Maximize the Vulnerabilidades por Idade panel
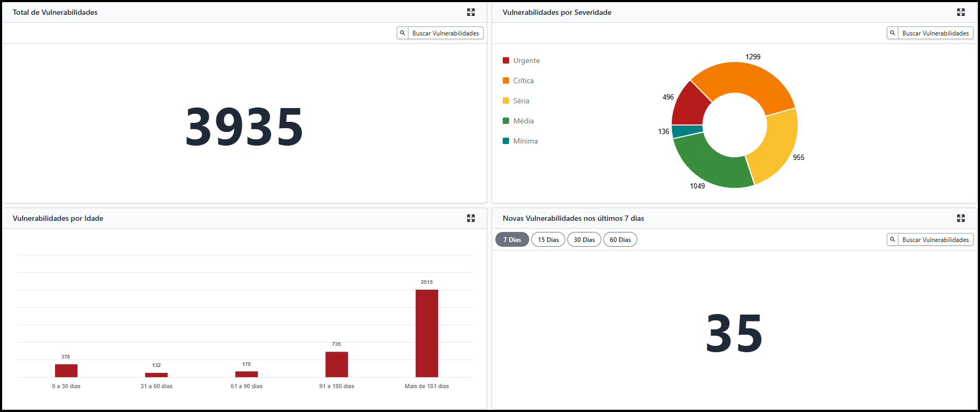This screenshot has width=980, height=412. 470,218
